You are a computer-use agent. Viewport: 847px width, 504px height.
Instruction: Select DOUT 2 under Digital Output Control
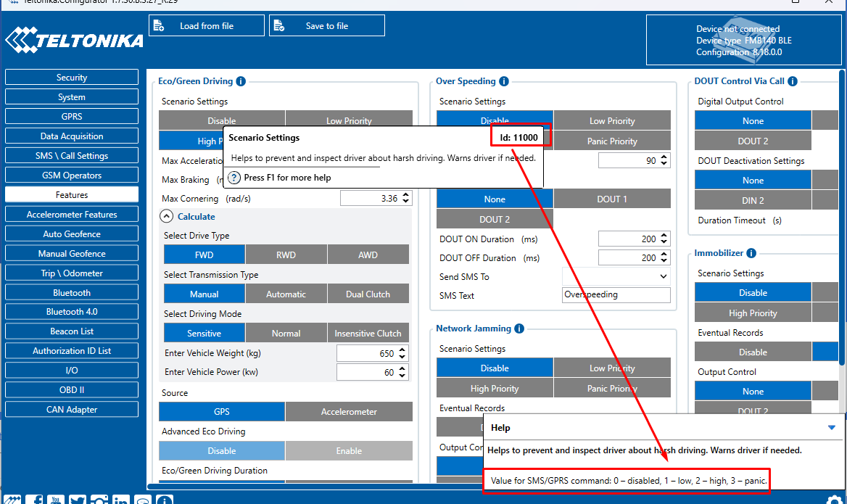coord(753,141)
